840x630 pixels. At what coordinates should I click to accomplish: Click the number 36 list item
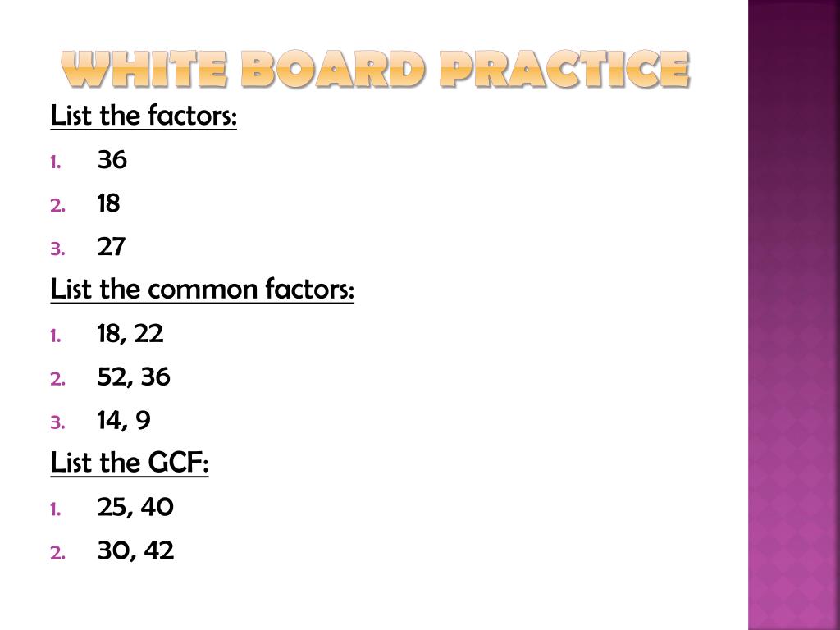click(x=112, y=160)
